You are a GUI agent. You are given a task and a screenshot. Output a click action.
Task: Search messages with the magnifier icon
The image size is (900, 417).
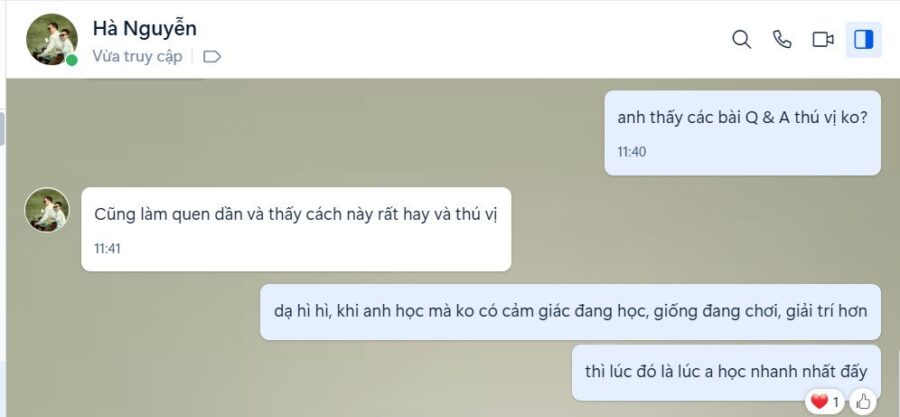(x=741, y=40)
